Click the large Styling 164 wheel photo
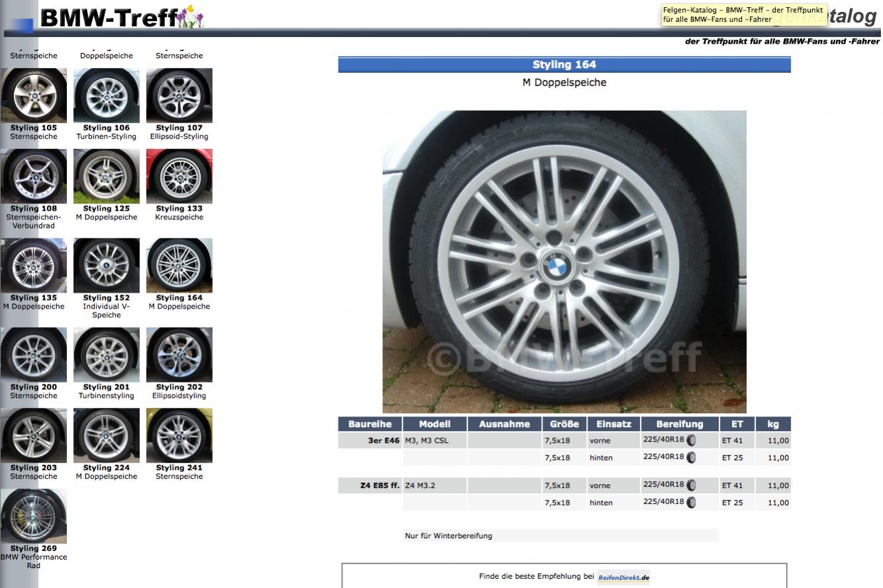 click(x=564, y=262)
